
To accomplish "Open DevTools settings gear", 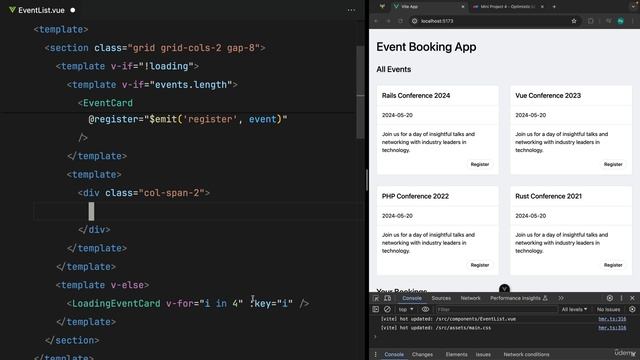I will tap(609, 298).
